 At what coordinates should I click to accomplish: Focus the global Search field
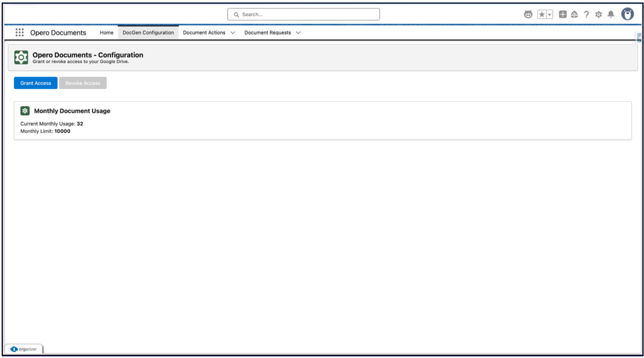coord(304,14)
